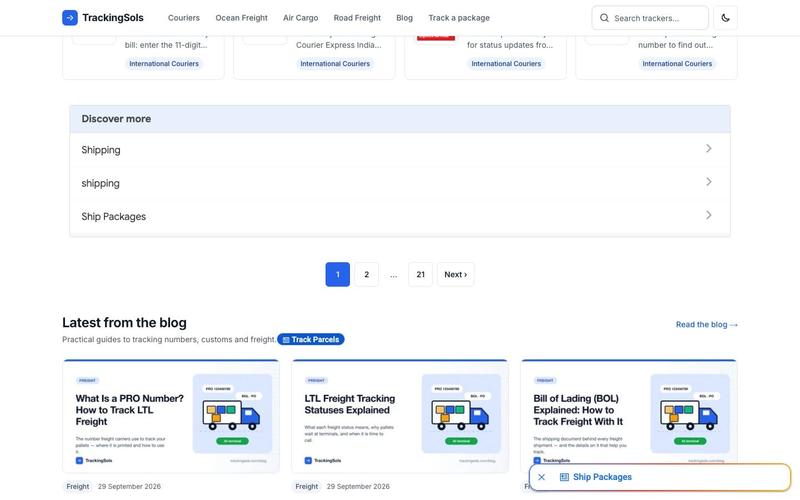Click the Latest from the blog heading

(124, 322)
